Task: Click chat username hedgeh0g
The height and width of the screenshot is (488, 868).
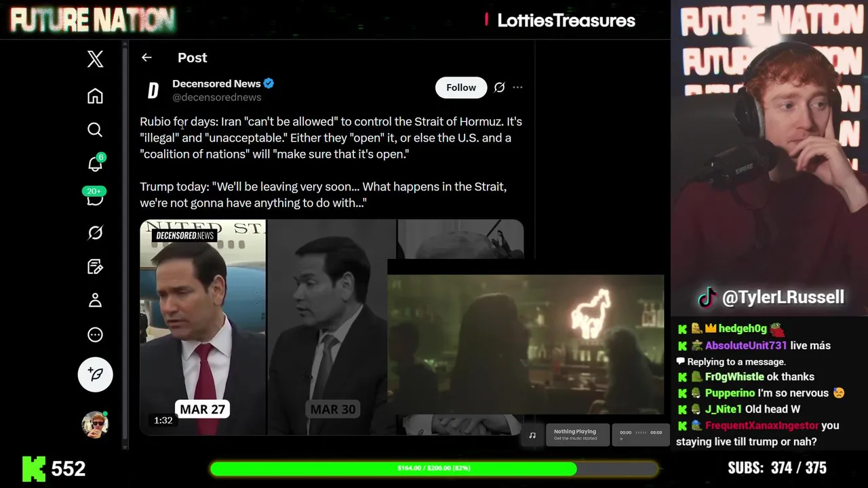Action: (743, 329)
